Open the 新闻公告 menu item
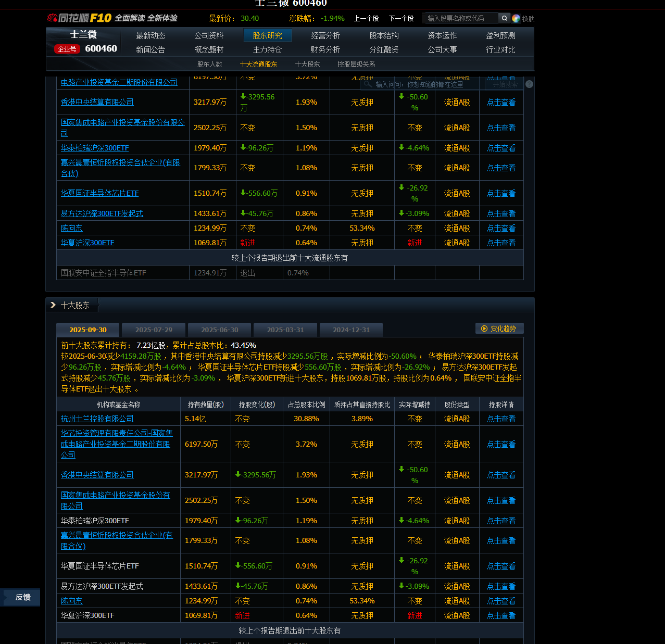The image size is (665, 644). (150, 49)
